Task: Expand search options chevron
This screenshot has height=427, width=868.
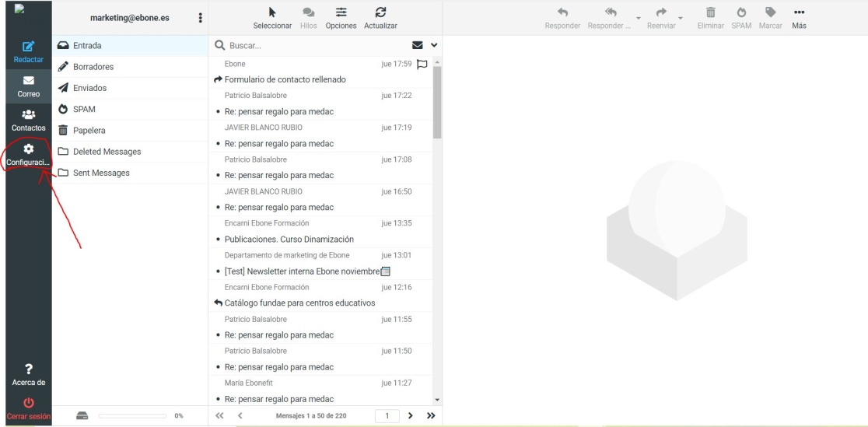Action: tap(433, 46)
